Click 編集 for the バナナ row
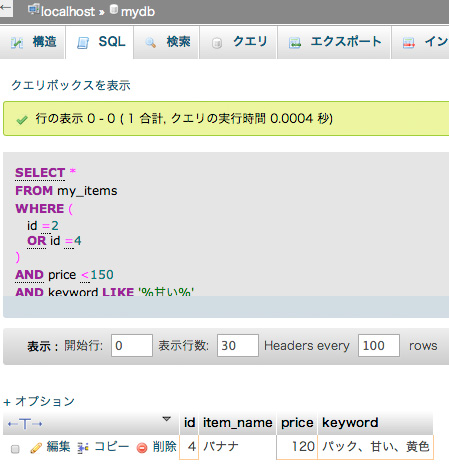 tap(58, 447)
